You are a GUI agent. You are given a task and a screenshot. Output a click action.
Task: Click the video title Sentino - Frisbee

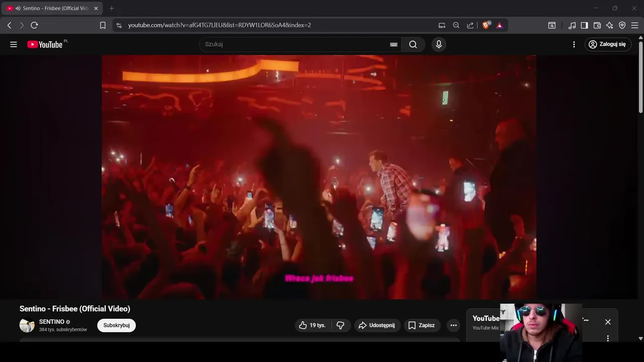75,309
